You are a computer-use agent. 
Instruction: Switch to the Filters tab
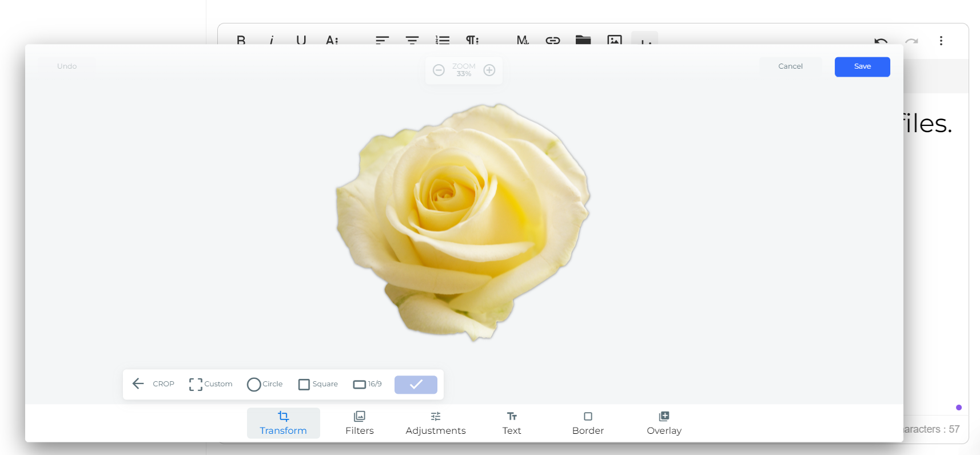(359, 423)
